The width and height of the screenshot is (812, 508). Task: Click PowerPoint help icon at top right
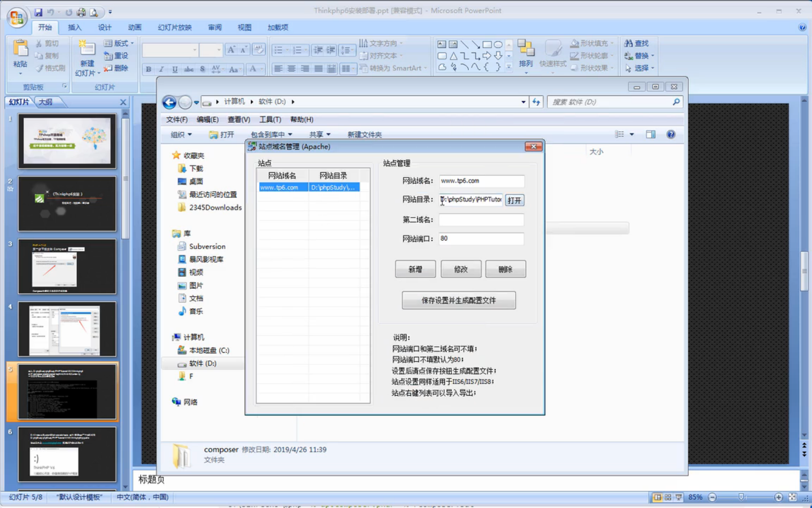click(x=802, y=28)
